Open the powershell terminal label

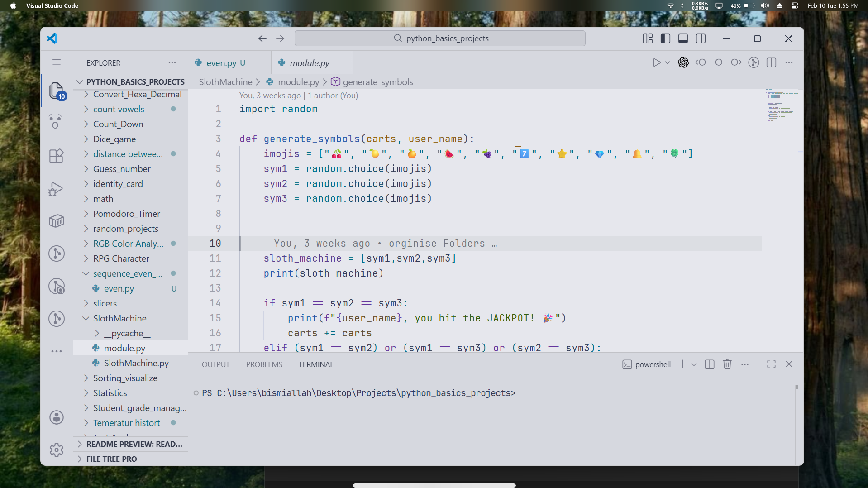(647, 364)
